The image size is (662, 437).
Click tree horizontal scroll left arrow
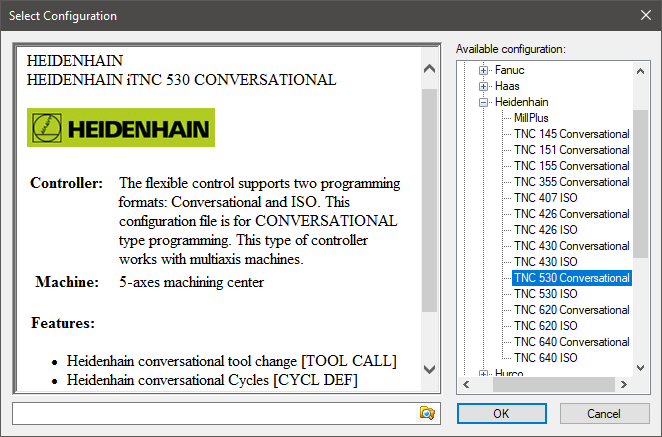pyautogui.click(x=466, y=384)
